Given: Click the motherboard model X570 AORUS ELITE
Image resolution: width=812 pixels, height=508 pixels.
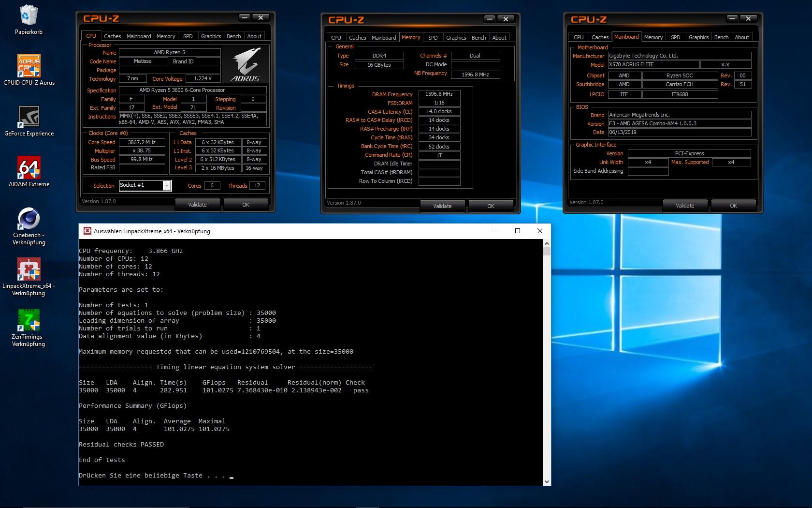Looking at the screenshot, I should (x=653, y=64).
